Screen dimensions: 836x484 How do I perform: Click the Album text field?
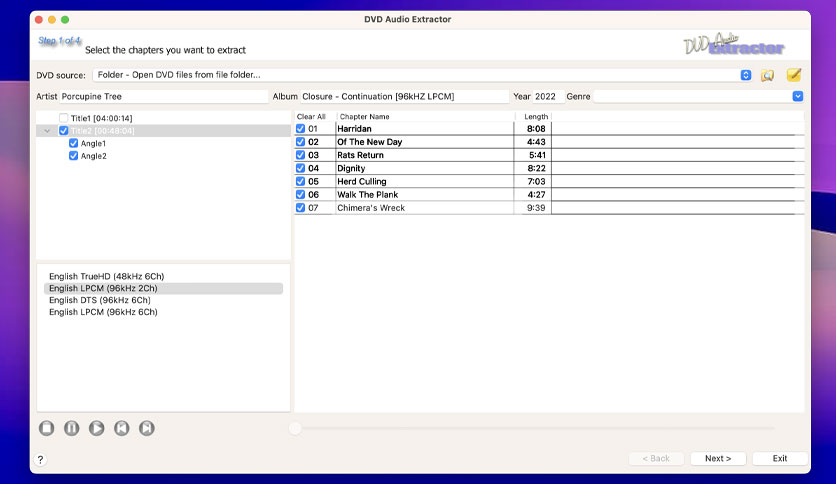404,96
